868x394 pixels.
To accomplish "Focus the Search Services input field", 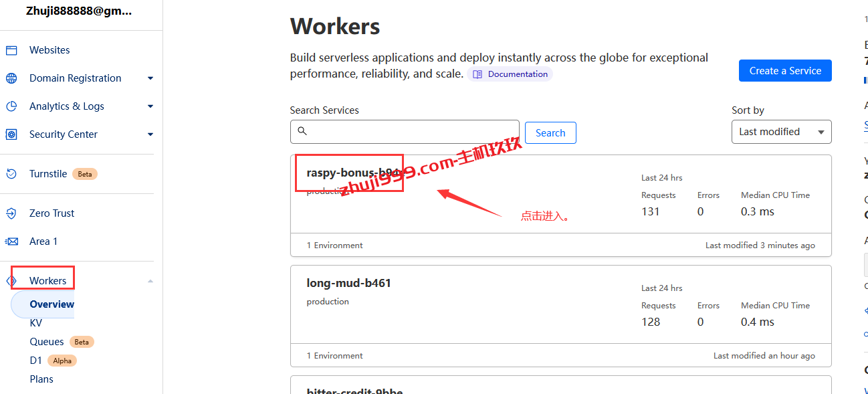I will pyautogui.click(x=405, y=132).
